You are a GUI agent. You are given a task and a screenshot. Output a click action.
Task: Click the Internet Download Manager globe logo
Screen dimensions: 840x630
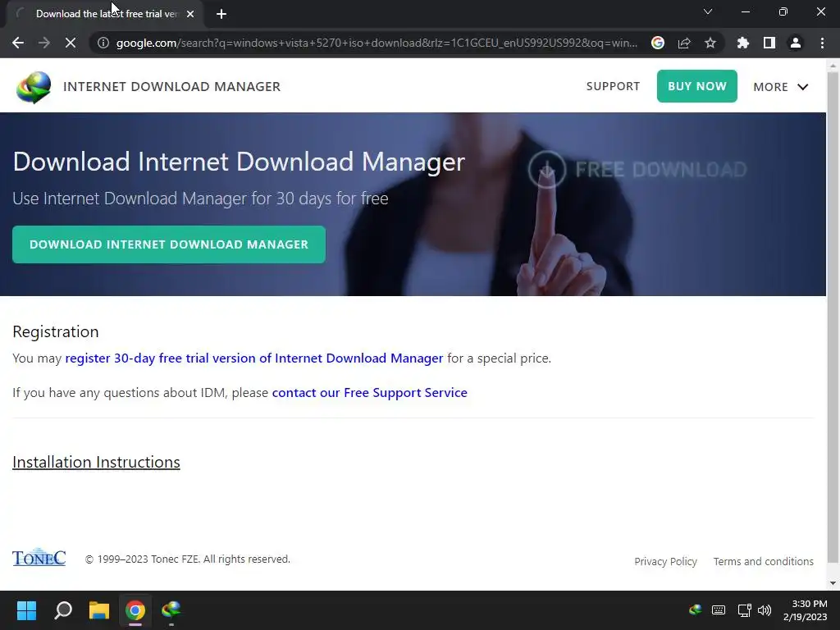33,87
